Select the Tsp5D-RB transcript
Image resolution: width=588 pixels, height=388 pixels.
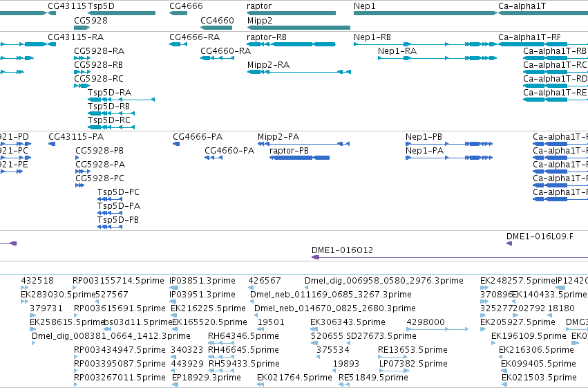pos(108,107)
